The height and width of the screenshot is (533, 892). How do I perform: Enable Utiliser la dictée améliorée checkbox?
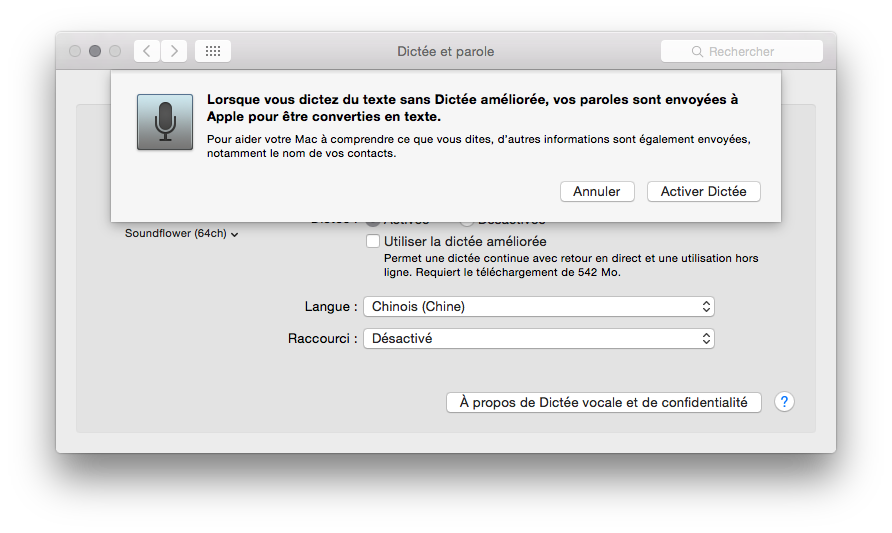coord(373,241)
